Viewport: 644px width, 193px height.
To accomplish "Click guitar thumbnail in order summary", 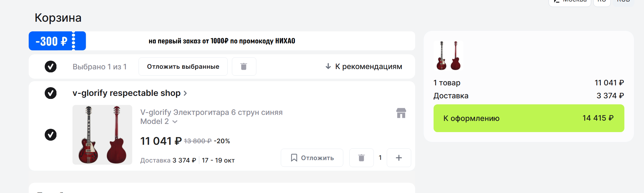I will [x=448, y=56].
